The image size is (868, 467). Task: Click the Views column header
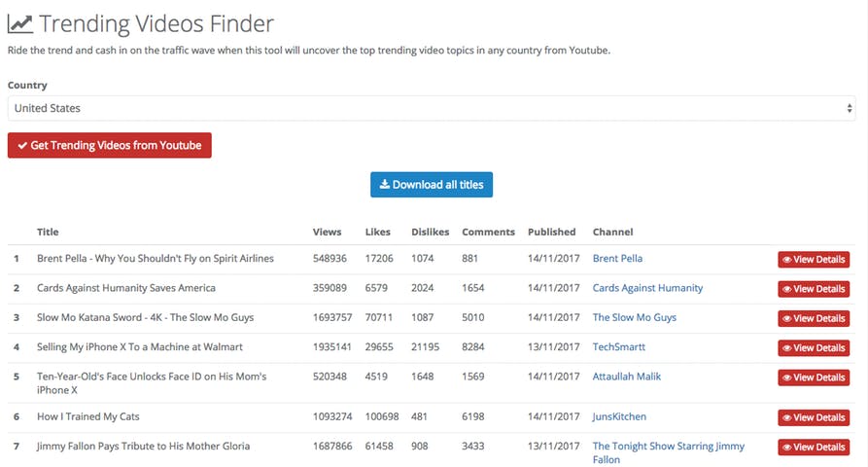tap(327, 233)
